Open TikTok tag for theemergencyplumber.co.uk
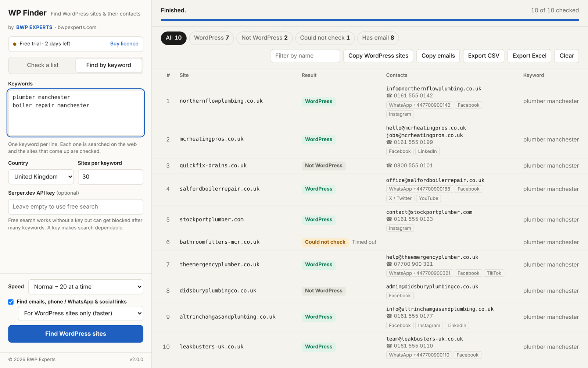This screenshot has height=368, width=588. 494,273
